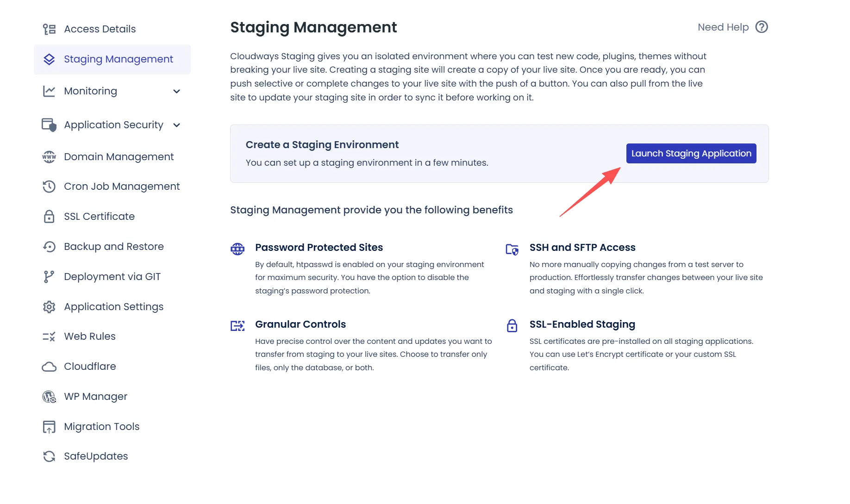Click the Application Settings gear icon

(49, 307)
